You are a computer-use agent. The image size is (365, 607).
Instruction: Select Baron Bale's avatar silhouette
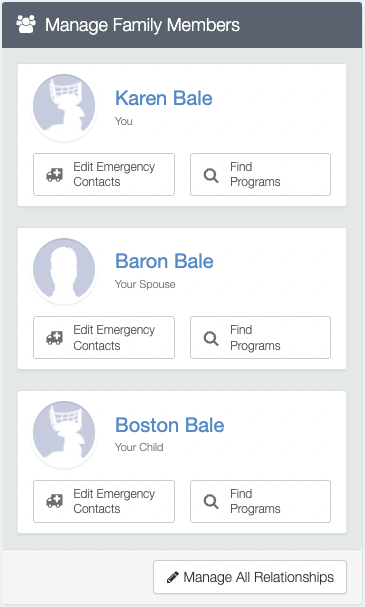(x=64, y=270)
